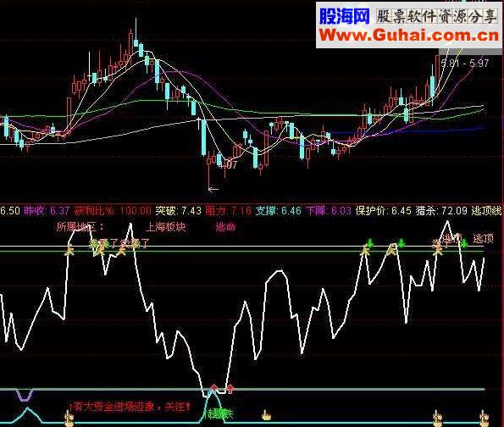Click the 支撑: 6.46 support value
Image resolution: width=504 pixels, height=427 pixels.
[x=279, y=211]
